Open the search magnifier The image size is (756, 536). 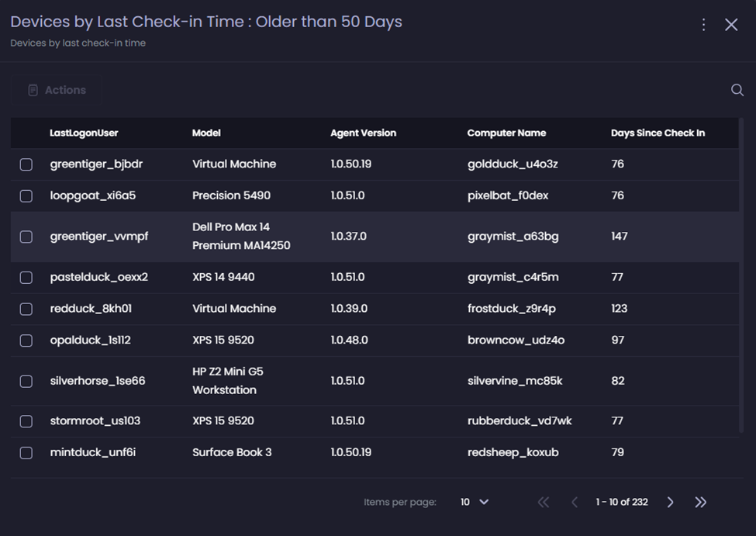[737, 90]
